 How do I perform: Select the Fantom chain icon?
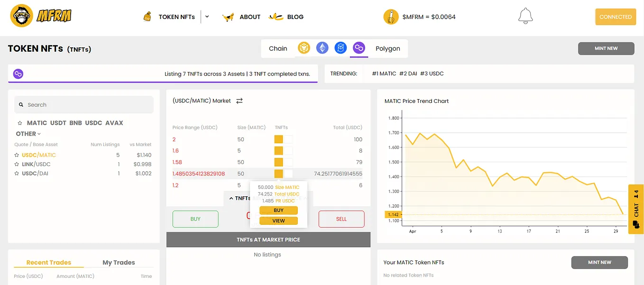pyautogui.click(x=340, y=48)
